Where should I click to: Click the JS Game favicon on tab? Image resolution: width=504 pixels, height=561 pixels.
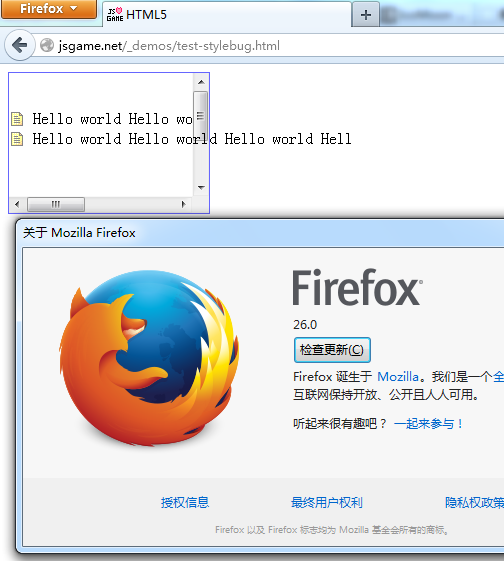(x=115, y=15)
